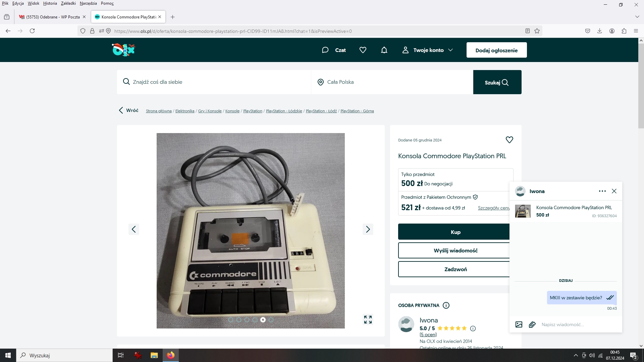The image size is (644, 362).
Task: Select the second gallery dot indicator
Action: [x=239, y=320]
